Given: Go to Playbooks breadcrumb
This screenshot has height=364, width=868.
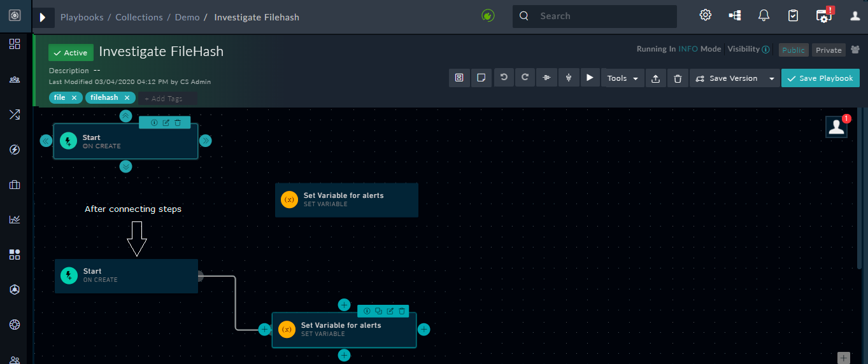Looking at the screenshot, I should 82,17.
